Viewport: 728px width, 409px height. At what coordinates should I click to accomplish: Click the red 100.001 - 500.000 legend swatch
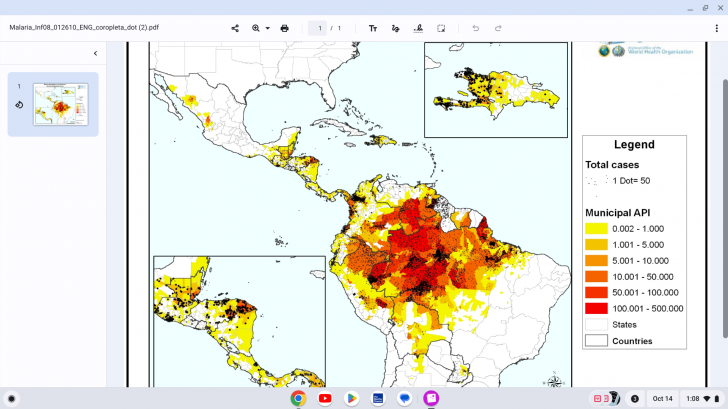pyautogui.click(x=596, y=308)
